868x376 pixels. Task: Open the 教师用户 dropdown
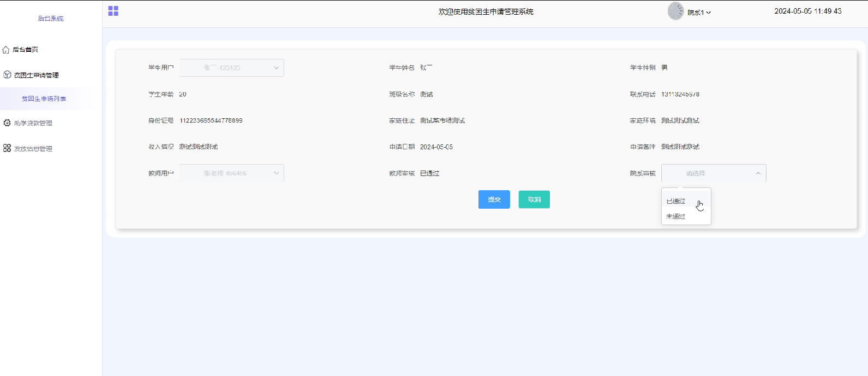click(232, 173)
